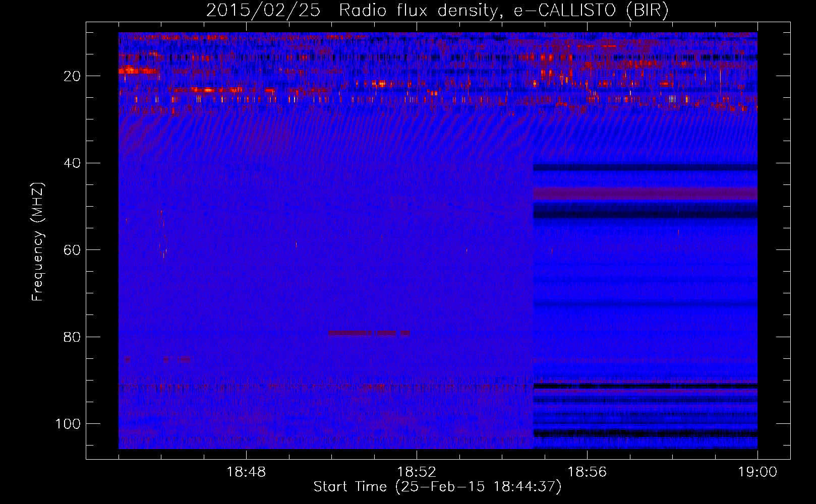The image size is (816, 504).
Task: Click the 18:56 time axis label
Action: 587,472
